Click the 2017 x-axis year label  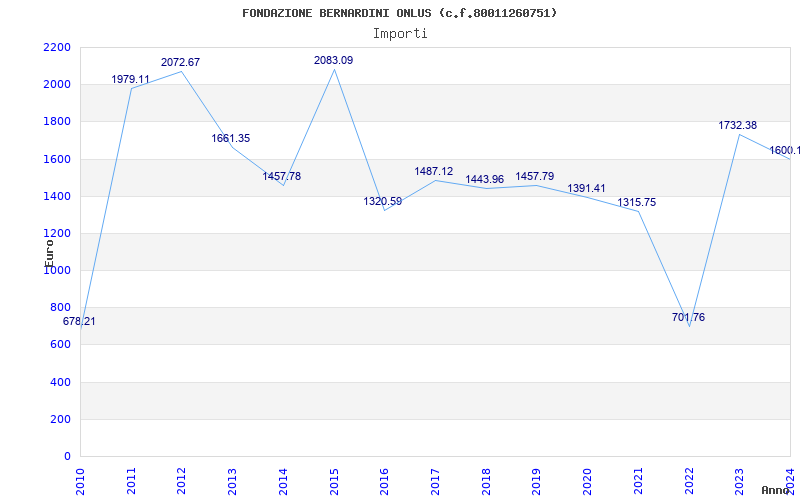coord(435,481)
